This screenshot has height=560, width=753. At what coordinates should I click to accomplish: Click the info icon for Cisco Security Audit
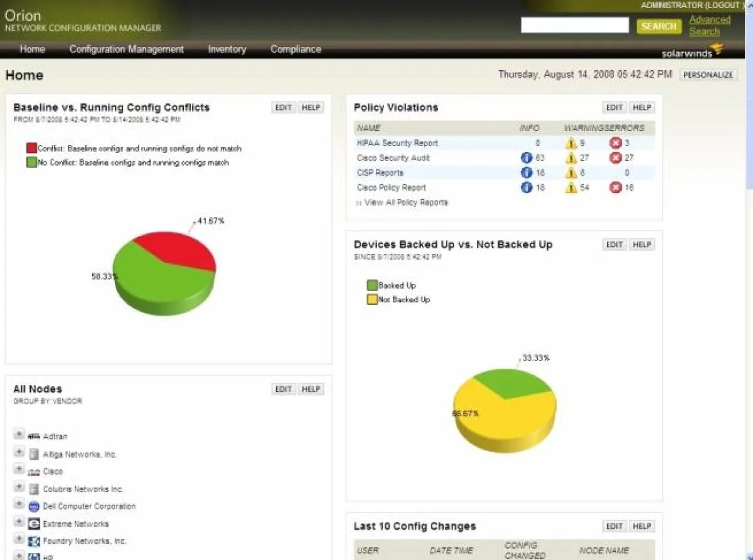click(526, 157)
